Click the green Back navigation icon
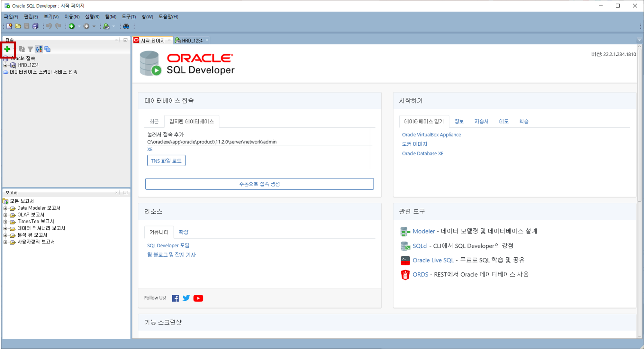This screenshot has height=349, width=644. 72,26
